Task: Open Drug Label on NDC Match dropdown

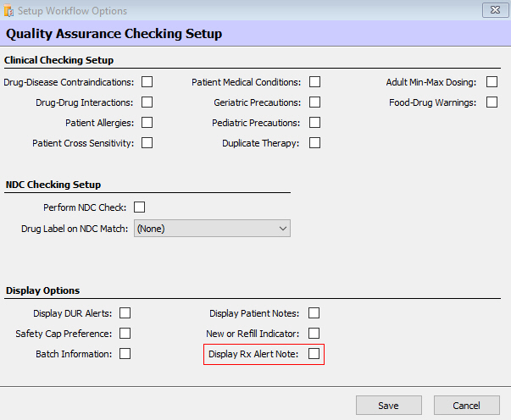Action: [282, 229]
